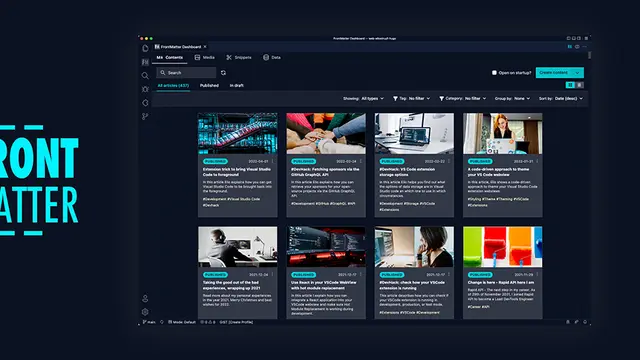Image resolution: width=640 pixels, height=360 pixels.
Task: Switch to the Contents tab
Action: [x=170, y=58]
